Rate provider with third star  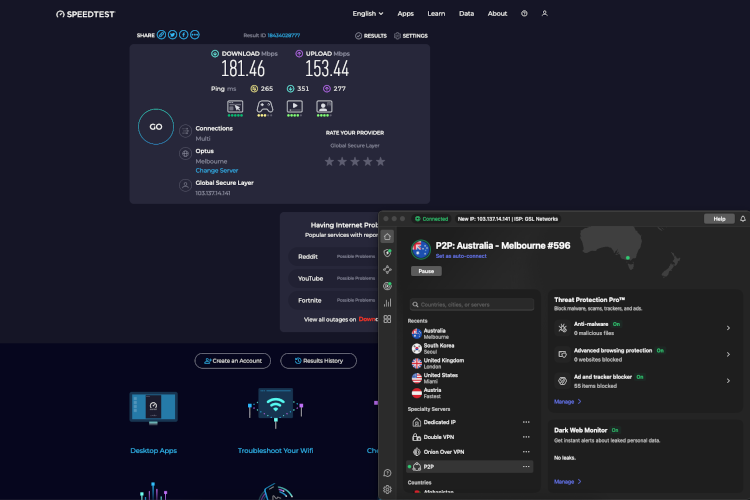tap(355, 162)
